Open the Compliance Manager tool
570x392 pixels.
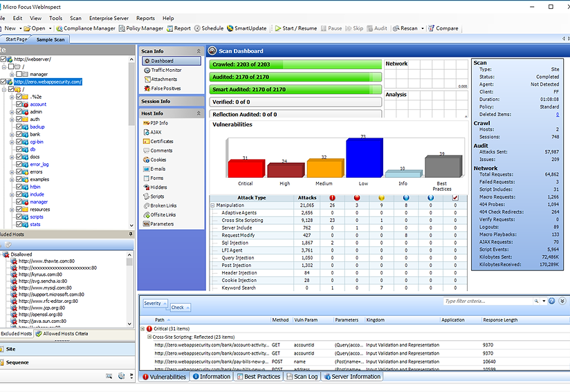[86, 28]
